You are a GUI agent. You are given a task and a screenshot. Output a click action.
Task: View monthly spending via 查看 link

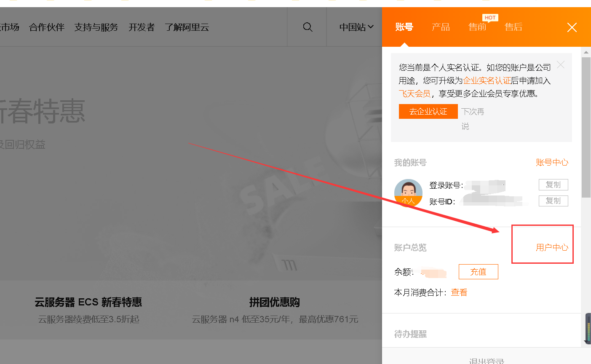click(x=459, y=292)
